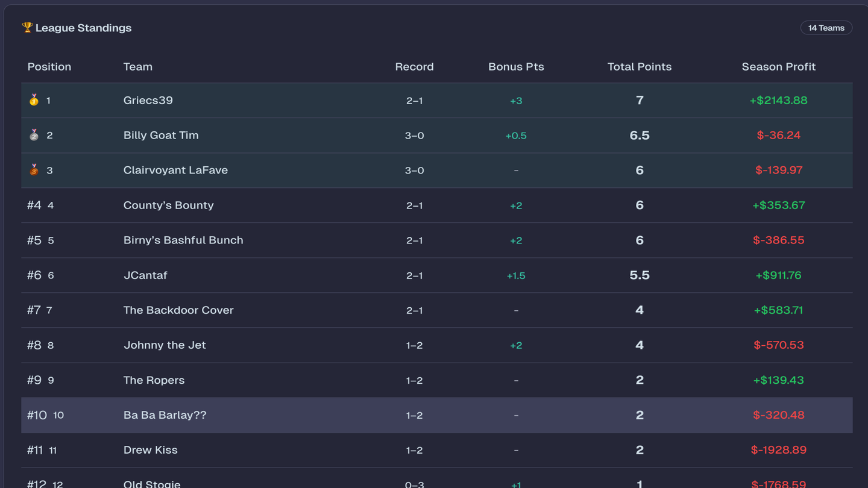The height and width of the screenshot is (488, 868).
Task: Click the +$2143.88 profit value
Action: pos(778,101)
